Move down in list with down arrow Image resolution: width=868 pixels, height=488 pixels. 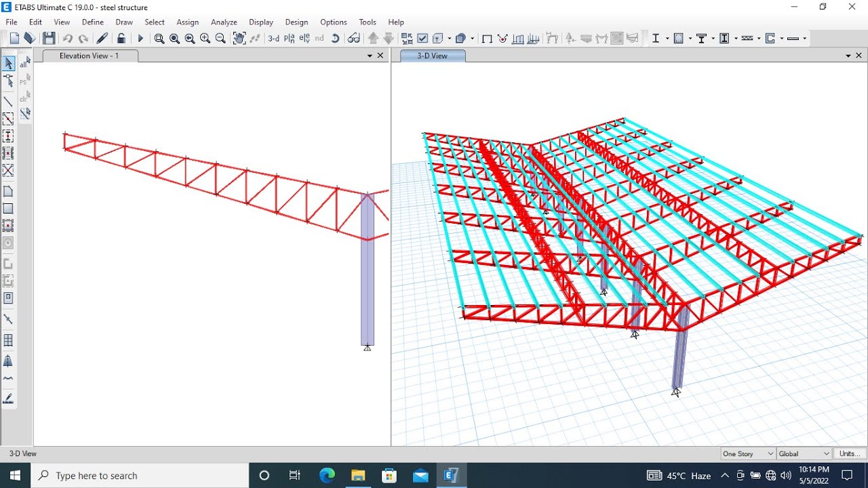(x=389, y=39)
